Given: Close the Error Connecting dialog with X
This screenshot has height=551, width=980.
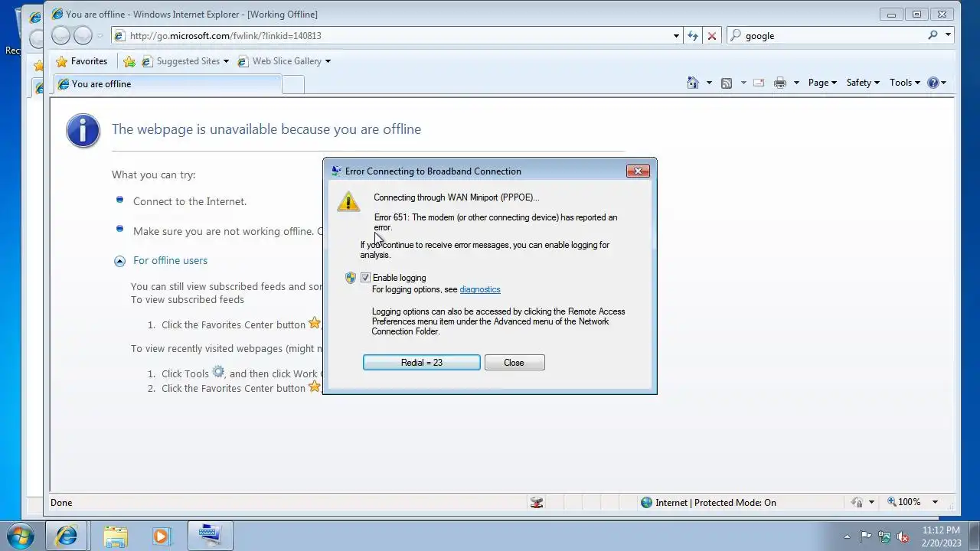Looking at the screenshot, I should point(638,171).
